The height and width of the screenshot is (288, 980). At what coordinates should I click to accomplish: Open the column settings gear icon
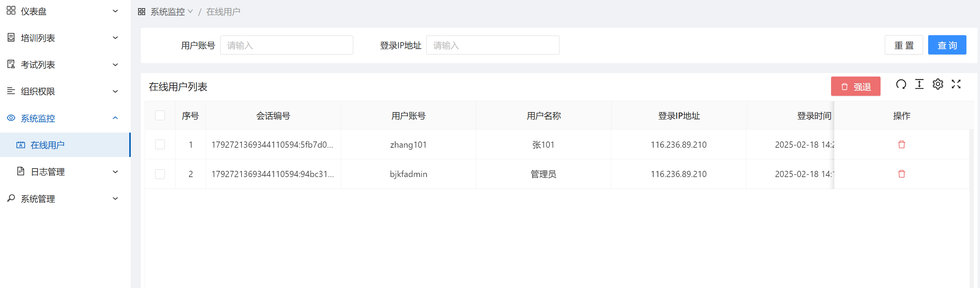938,84
